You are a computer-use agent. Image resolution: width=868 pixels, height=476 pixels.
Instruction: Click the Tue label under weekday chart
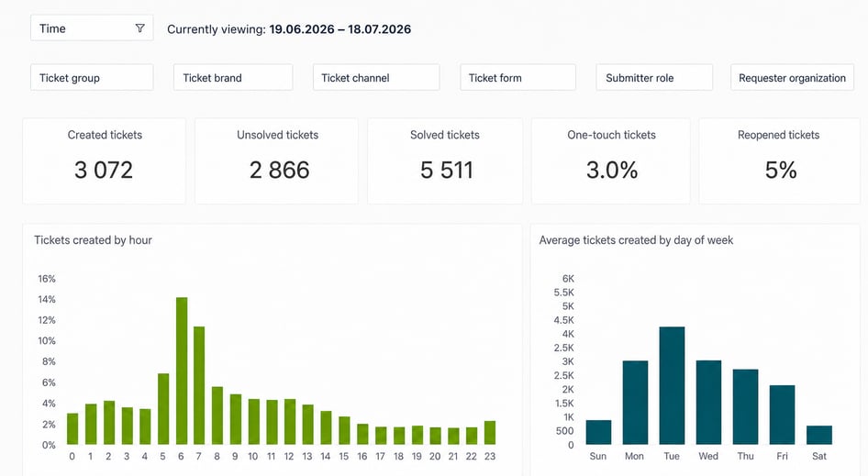coord(672,456)
